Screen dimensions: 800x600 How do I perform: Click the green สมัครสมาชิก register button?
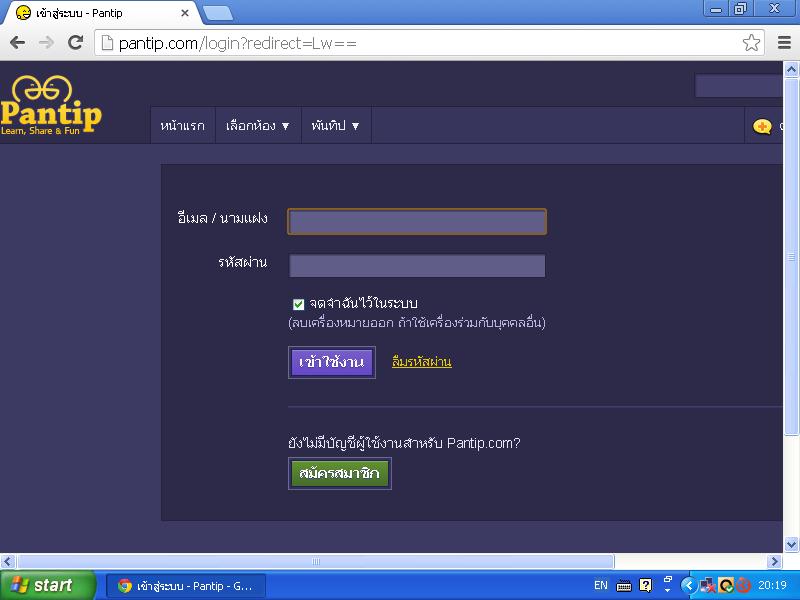point(339,473)
